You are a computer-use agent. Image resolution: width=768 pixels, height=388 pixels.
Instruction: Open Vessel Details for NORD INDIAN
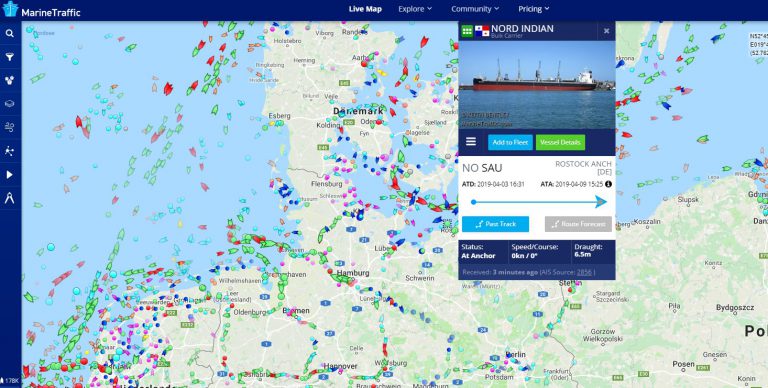[x=560, y=143]
